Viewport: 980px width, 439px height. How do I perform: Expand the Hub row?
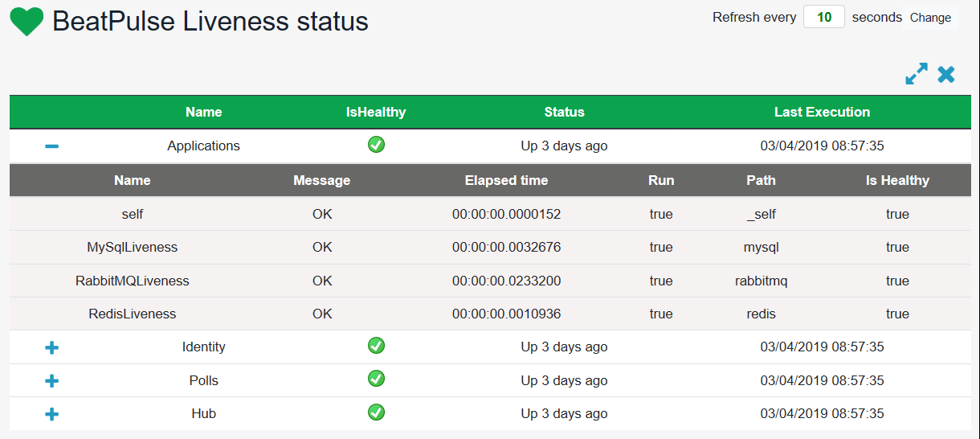click(51, 414)
